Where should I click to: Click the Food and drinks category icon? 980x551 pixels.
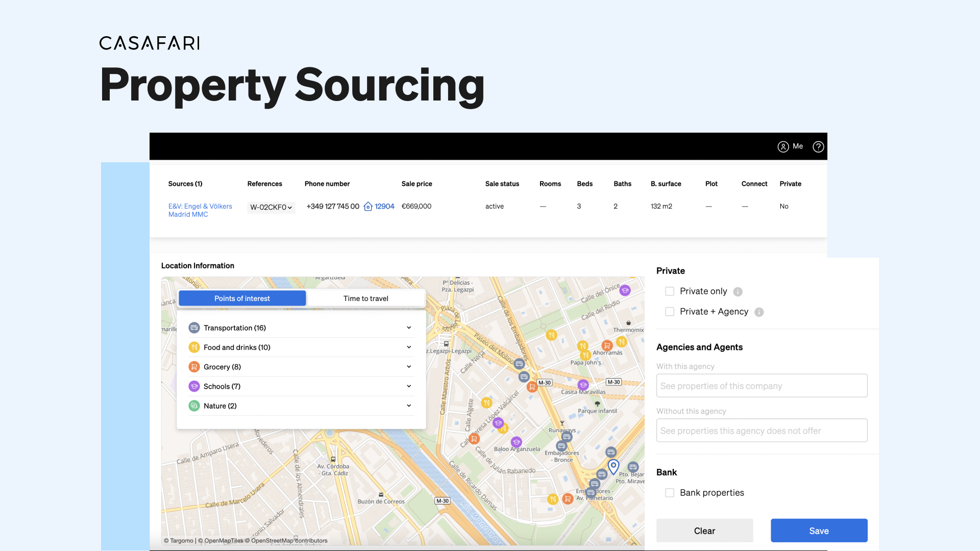pyautogui.click(x=194, y=347)
